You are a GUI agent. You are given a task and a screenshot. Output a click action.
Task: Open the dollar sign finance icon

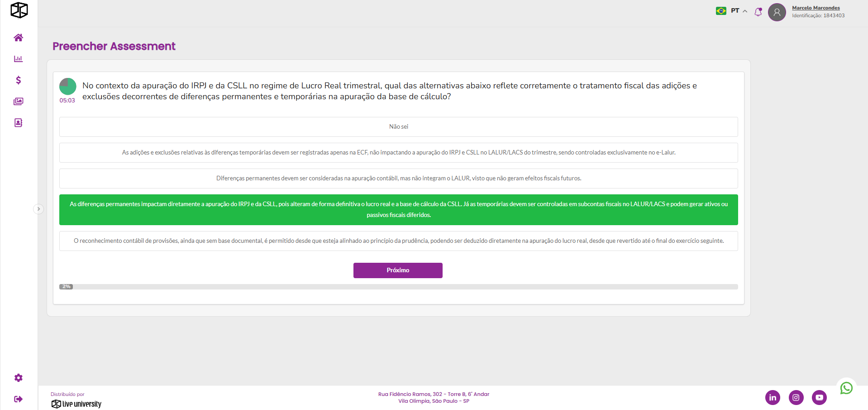point(18,80)
